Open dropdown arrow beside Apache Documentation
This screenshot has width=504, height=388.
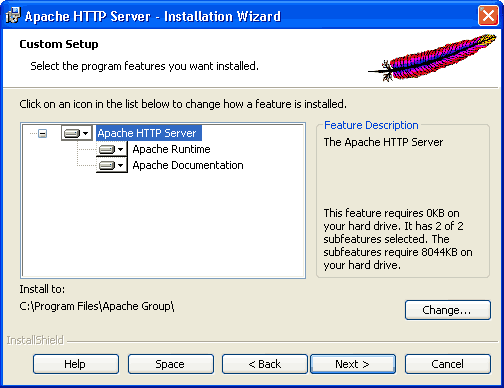click(x=121, y=165)
